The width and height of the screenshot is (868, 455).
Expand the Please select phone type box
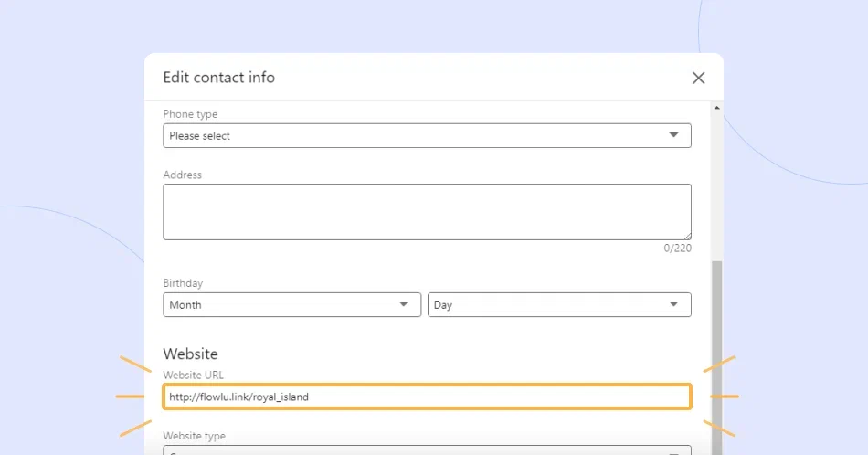pyautogui.click(x=427, y=135)
